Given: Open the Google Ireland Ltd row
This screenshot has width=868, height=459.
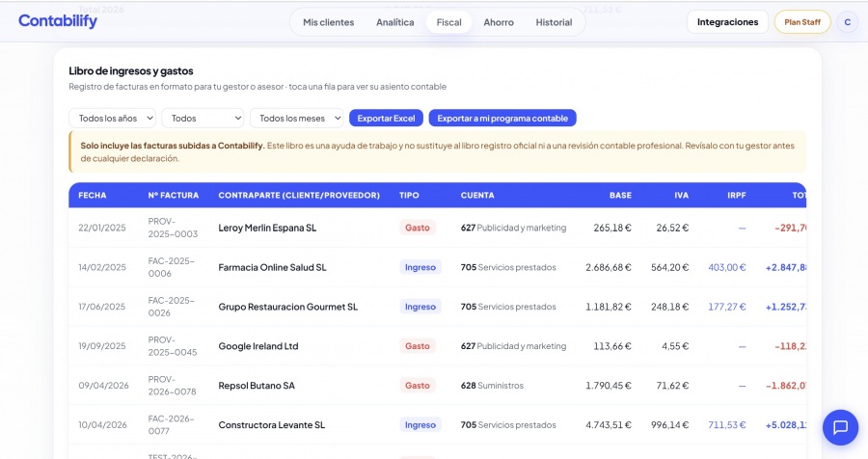Looking at the screenshot, I should (x=437, y=346).
